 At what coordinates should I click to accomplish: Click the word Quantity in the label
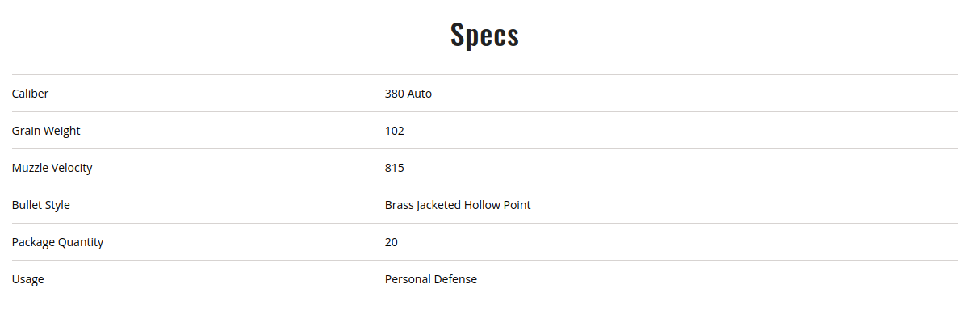tap(81, 242)
